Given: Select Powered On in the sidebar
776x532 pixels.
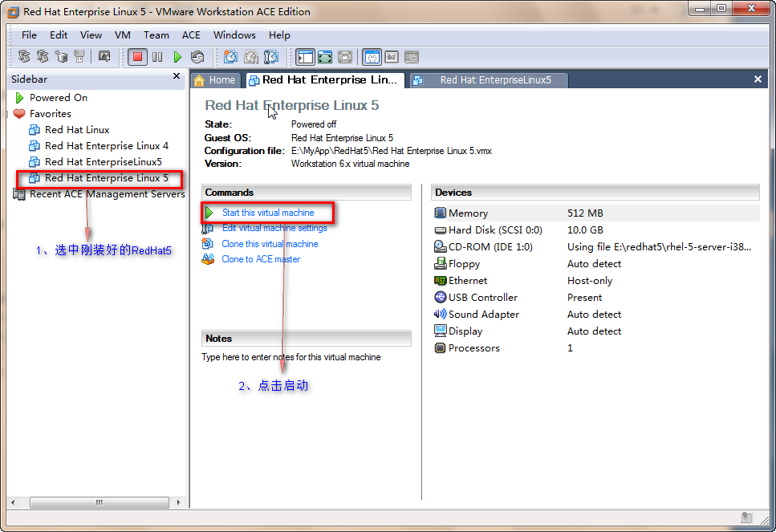Looking at the screenshot, I should pos(59,97).
